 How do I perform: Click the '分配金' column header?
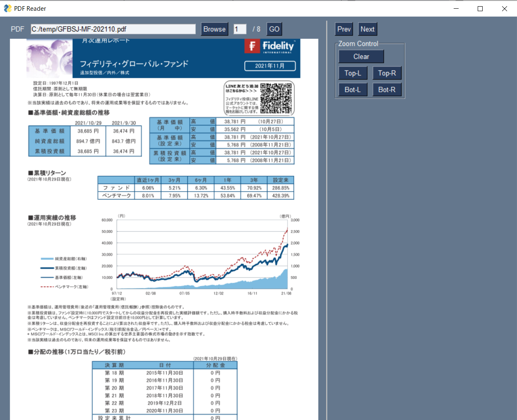(x=216, y=365)
